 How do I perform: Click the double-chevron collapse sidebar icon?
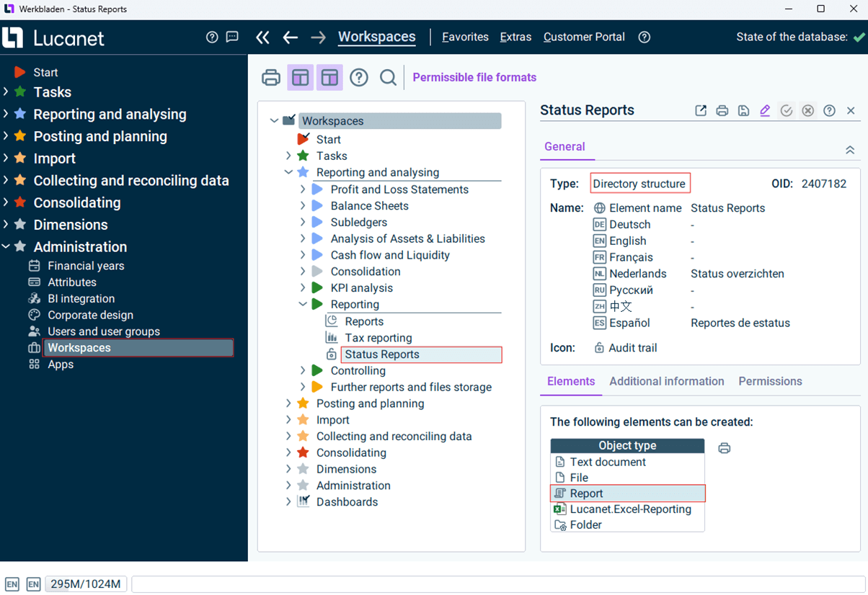coord(262,37)
